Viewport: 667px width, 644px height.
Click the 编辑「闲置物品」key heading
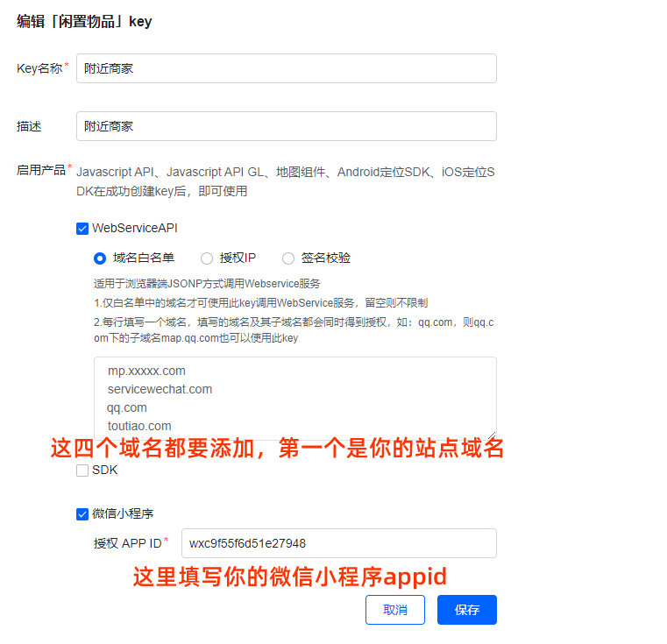click(x=84, y=21)
